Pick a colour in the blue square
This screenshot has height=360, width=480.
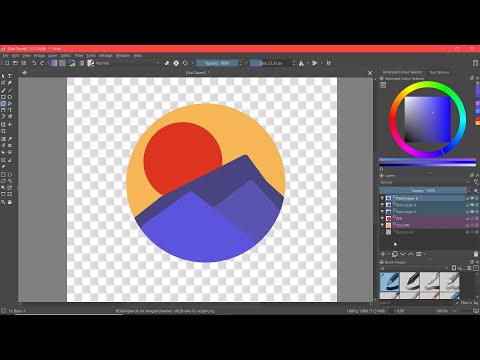pyautogui.click(x=428, y=119)
